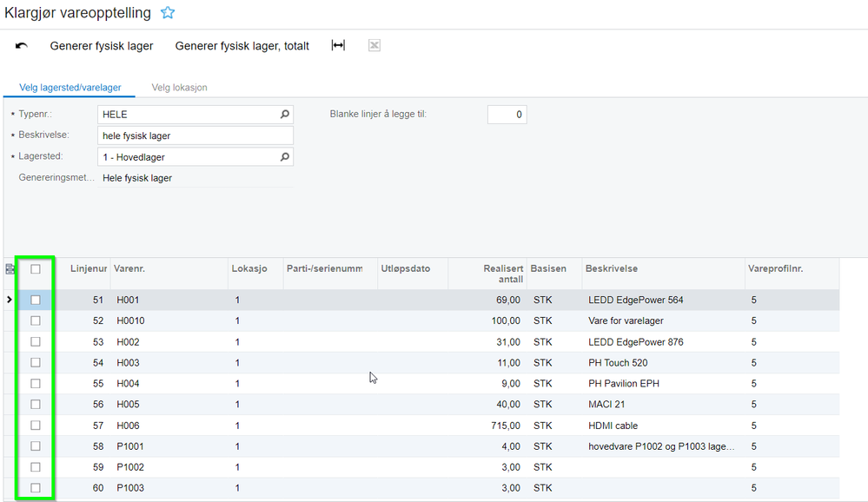Image resolution: width=868 pixels, height=502 pixels.
Task: Click Generer fysisk lager
Action: tap(102, 46)
